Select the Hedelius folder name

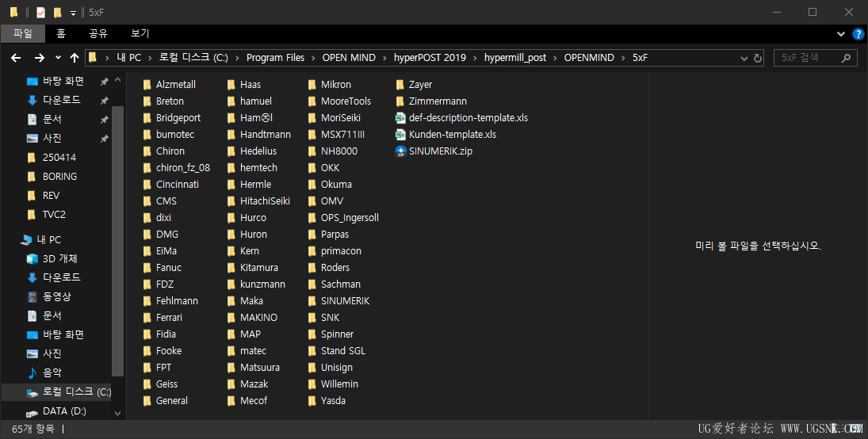click(x=258, y=151)
